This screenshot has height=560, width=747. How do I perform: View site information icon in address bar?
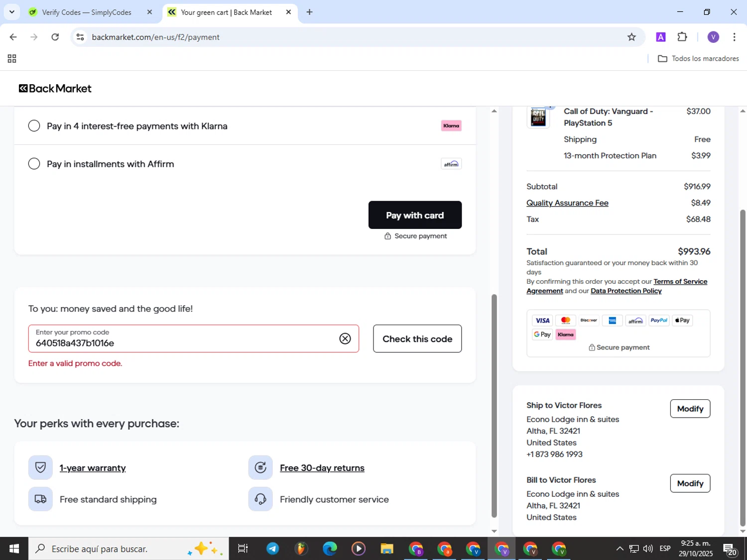click(x=80, y=37)
